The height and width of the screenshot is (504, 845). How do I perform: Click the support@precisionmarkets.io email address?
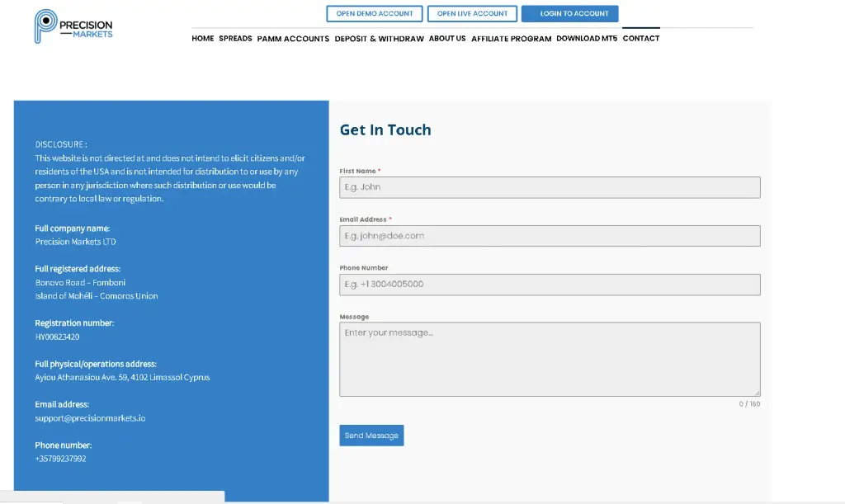[x=90, y=418]
